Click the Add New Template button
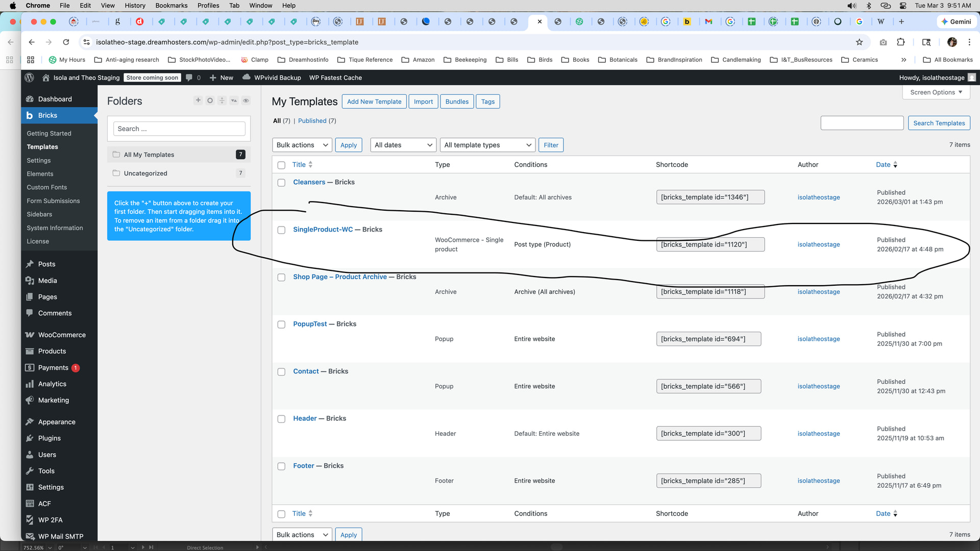980x551 pixels. click(374, 102)
